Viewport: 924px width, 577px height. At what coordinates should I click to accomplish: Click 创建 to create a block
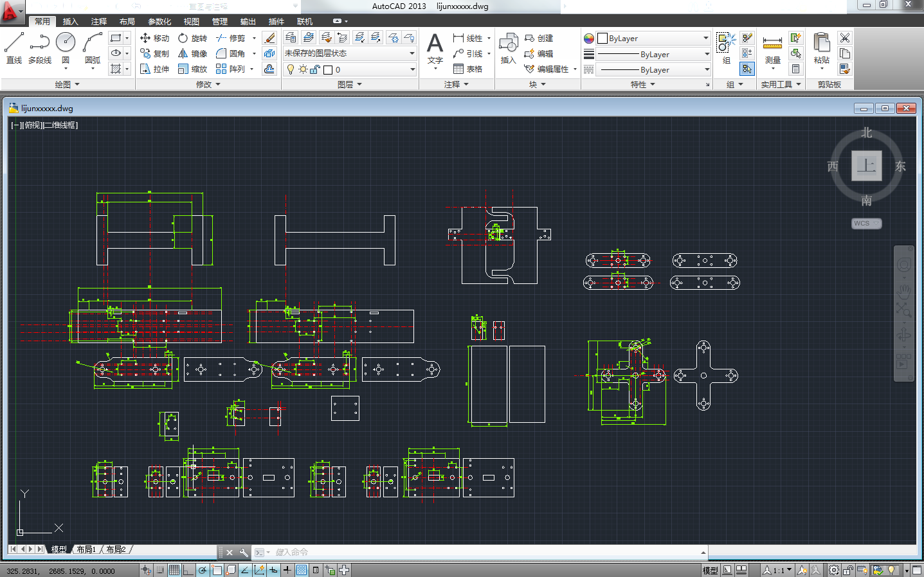(539, 38)
